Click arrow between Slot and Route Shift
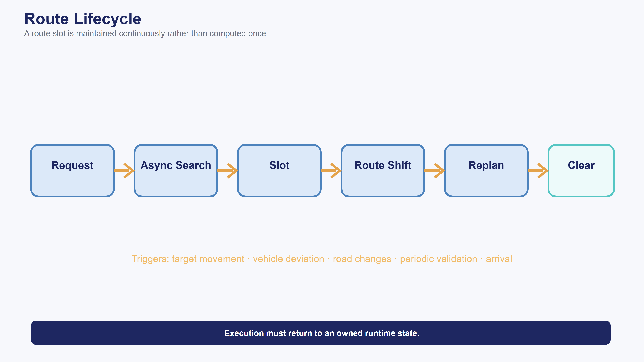644x362 pixels. click(x=331, y=171)
